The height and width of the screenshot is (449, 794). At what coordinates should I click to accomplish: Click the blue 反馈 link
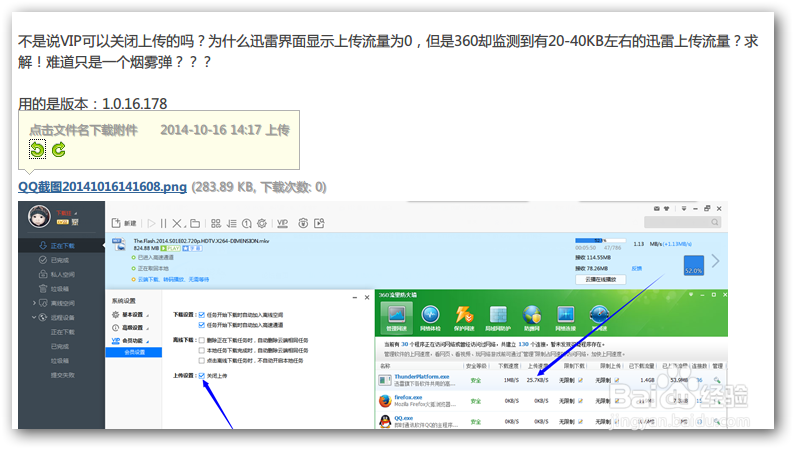(637, 268)
